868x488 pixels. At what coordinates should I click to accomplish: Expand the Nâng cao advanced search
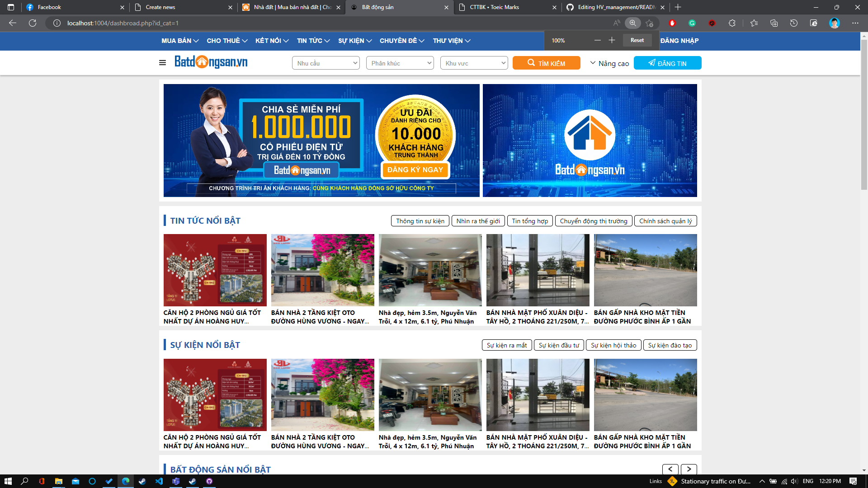click(609, 63)
